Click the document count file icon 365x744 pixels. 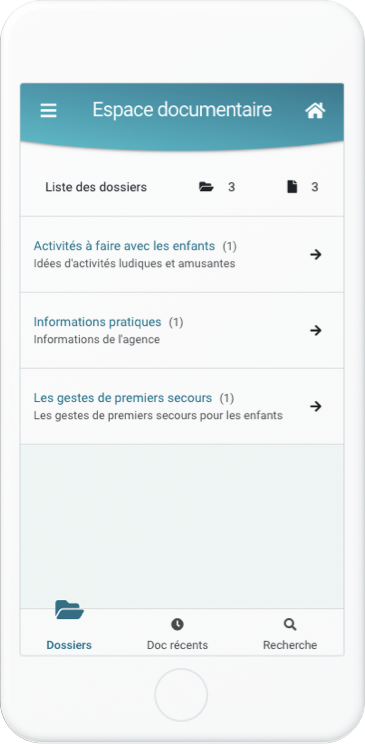(x=292, y=187)
